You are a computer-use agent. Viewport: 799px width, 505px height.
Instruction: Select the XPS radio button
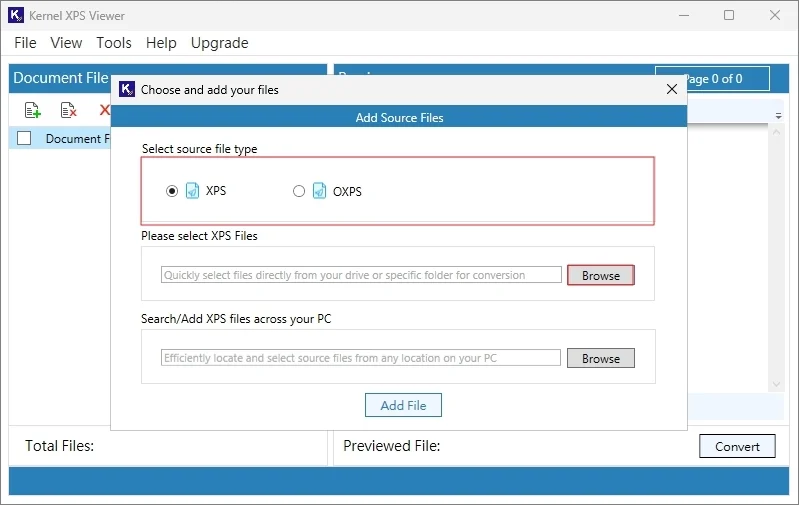[x=172, y=191]
